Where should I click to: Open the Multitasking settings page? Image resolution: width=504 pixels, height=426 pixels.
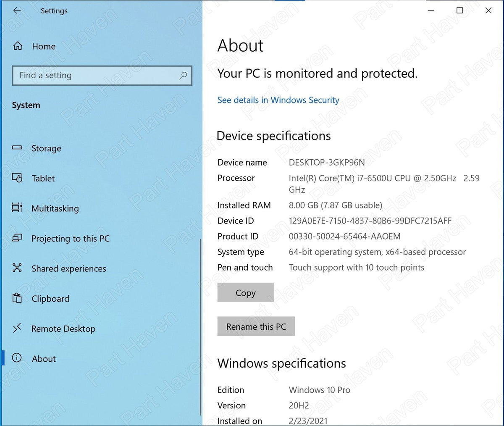click(x=55, y=208)
